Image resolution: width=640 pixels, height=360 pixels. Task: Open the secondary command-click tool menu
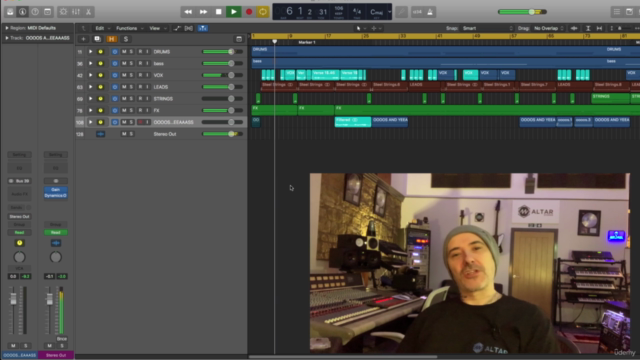point(376,28)
